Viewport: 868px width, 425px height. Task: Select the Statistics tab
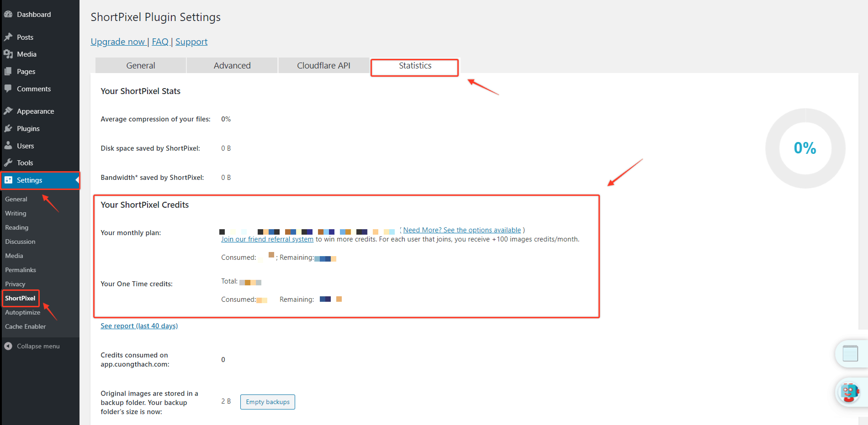415,66
